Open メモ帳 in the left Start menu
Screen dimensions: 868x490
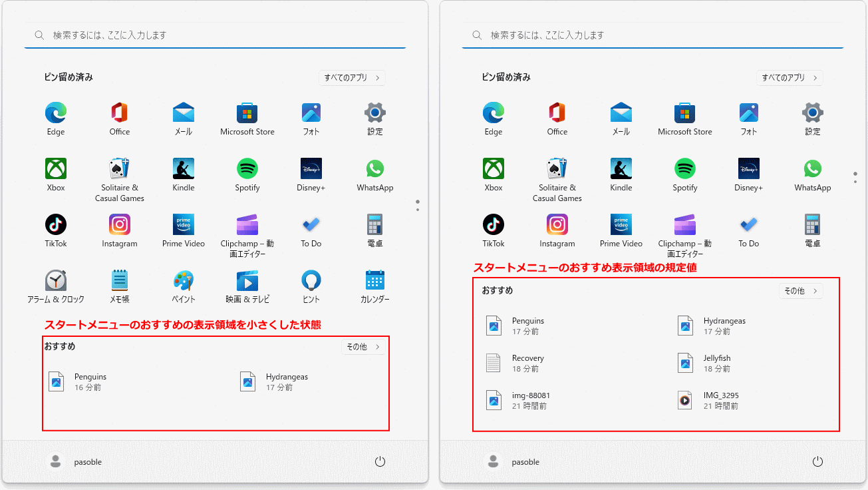[x=120, y=287]
